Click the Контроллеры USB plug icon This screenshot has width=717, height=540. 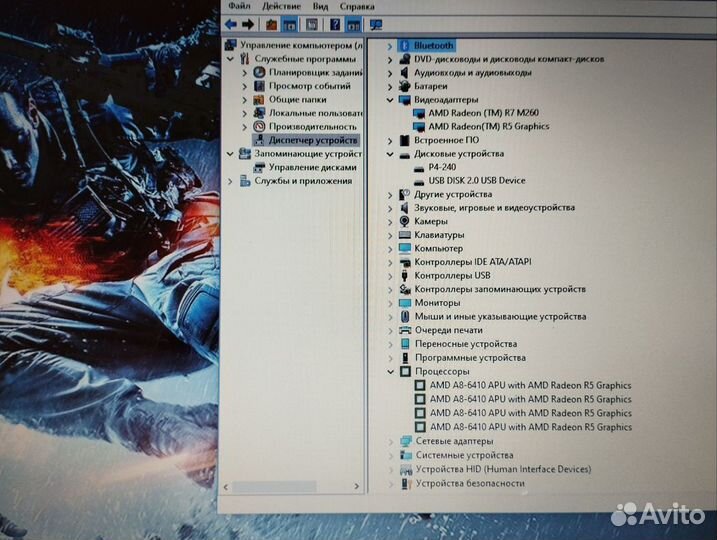pos(404,276)
